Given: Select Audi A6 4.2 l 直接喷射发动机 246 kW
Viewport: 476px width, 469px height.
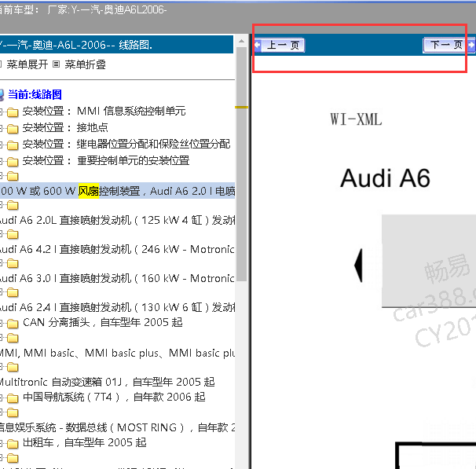Looking at the screenshot, I should tap(118, 249).
